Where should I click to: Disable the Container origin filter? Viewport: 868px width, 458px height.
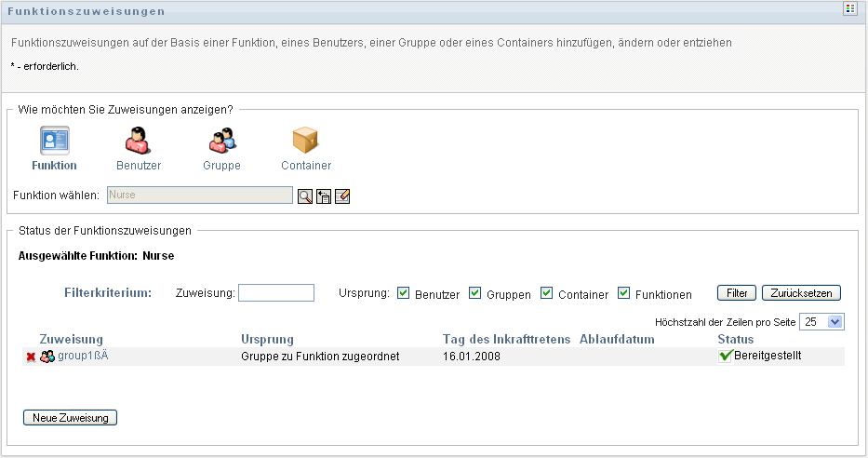point(547,293)
